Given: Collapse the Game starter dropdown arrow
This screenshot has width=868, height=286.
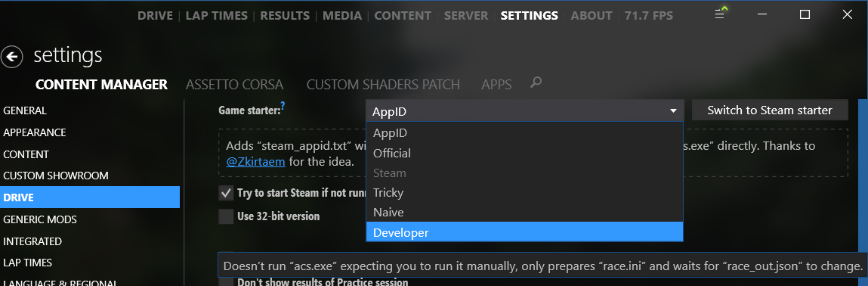Looking at the screenshot, I should (x=673, y=111).
